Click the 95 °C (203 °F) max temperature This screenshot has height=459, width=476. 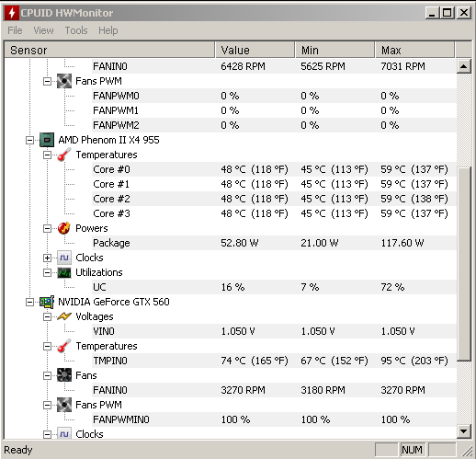pyautogui.click(x=414, y=361)
